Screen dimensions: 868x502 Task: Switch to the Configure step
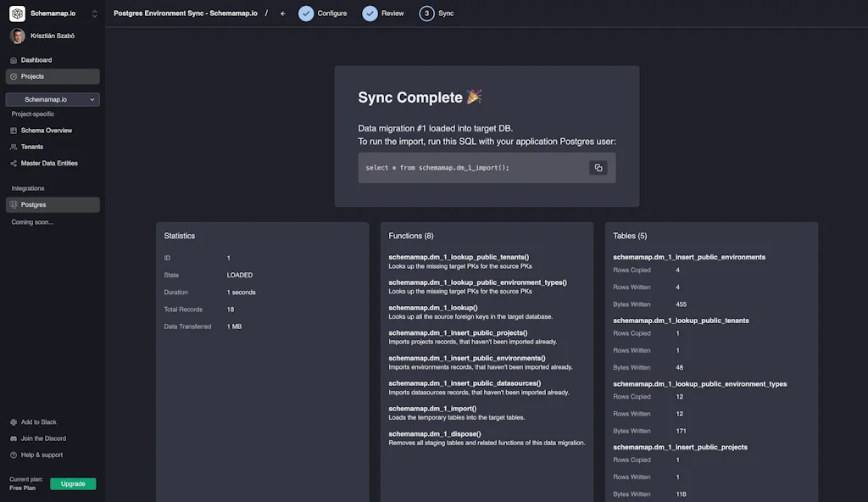tap(323, 14)
